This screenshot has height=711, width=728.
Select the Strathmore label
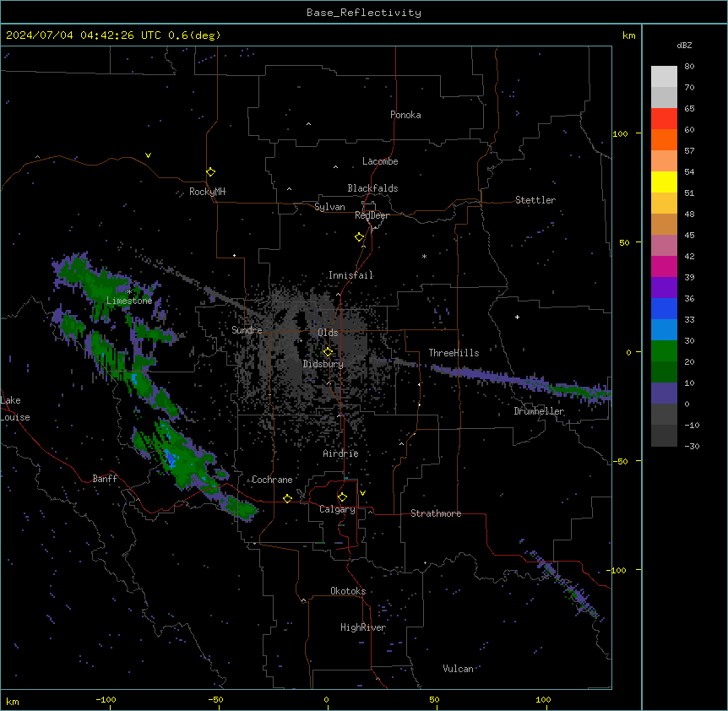point(436,513)
